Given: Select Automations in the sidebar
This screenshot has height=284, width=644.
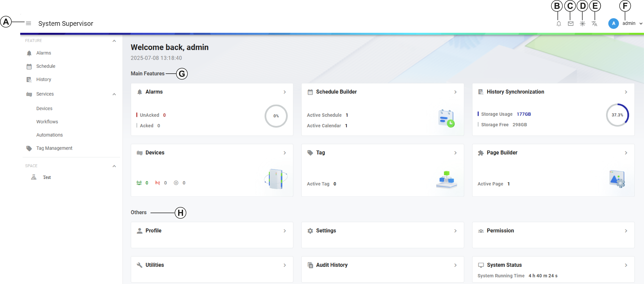Looking at the screenshot, I should click(49, 135).
